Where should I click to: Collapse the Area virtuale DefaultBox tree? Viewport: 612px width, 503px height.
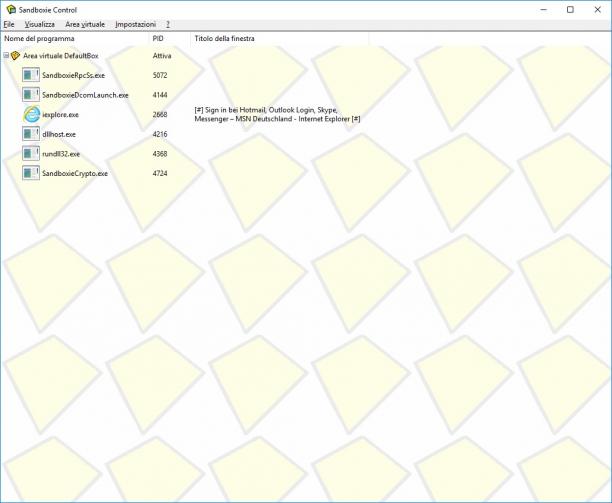[6, 56]
